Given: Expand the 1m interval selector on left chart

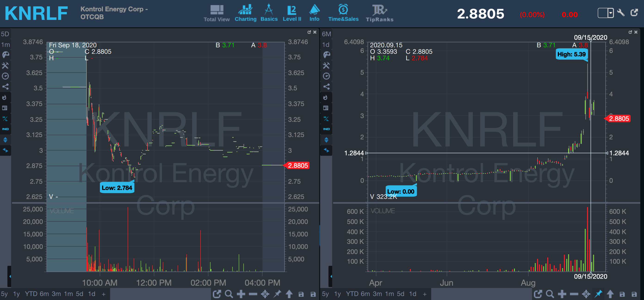Looking at the screenshot, I should 5,45.
